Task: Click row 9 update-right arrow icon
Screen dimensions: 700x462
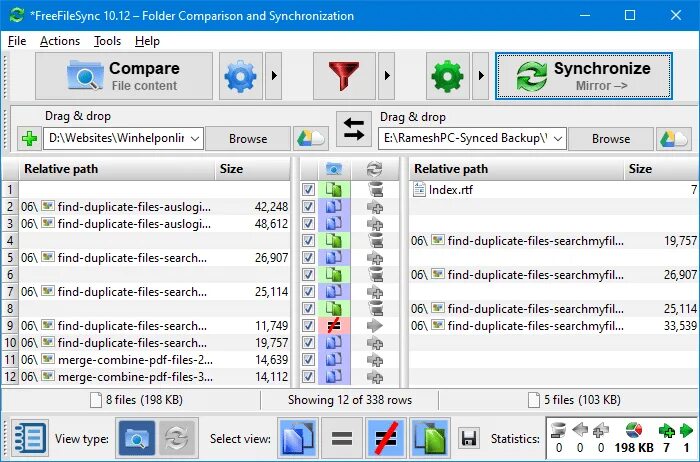Action: pos(375,325)
